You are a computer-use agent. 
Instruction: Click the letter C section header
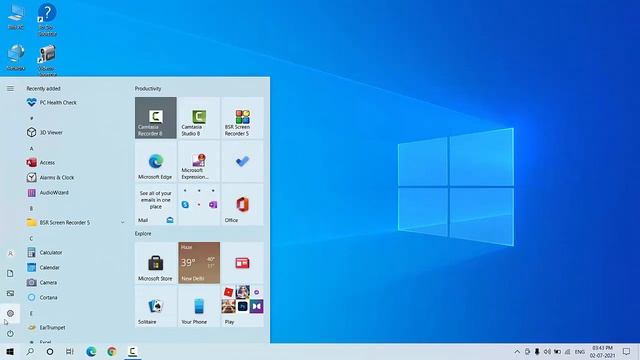pyautogui.click(x=31, y=238)
